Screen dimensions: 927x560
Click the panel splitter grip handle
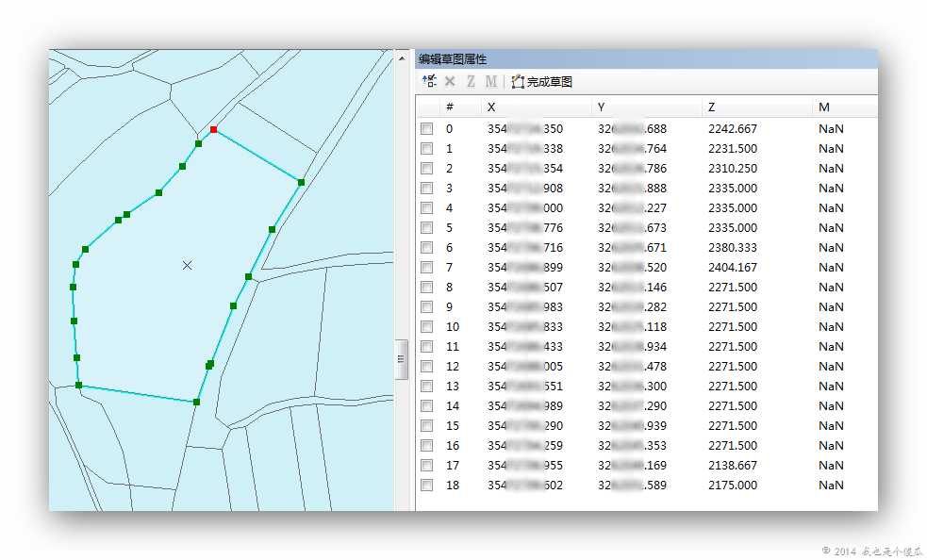click(401, 359)
